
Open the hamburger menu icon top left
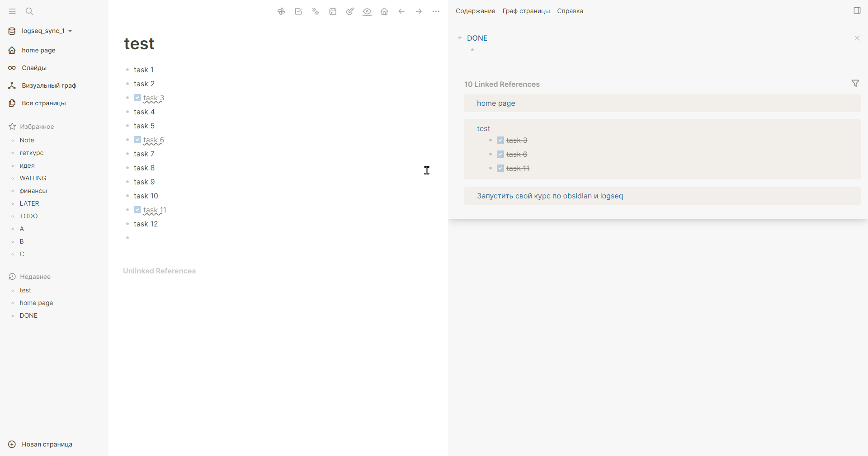pyautogui.click(x=12, y=11)
